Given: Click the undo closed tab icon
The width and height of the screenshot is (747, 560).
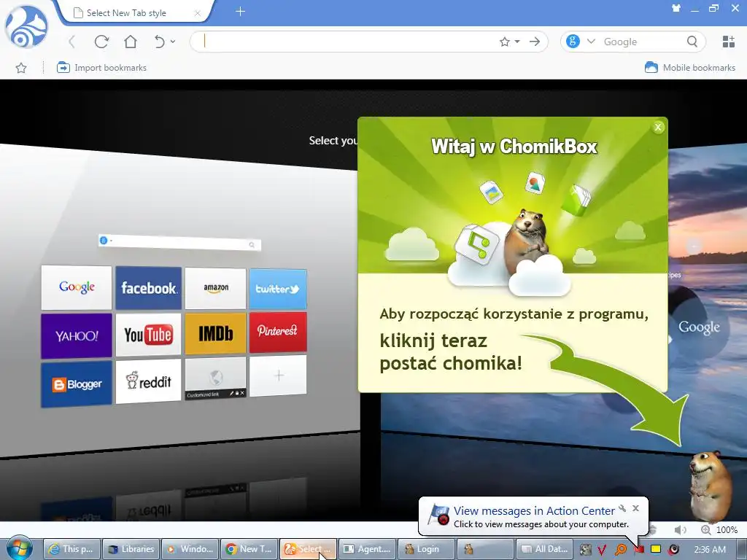Looking at the screenshot, I should [160, 42].
